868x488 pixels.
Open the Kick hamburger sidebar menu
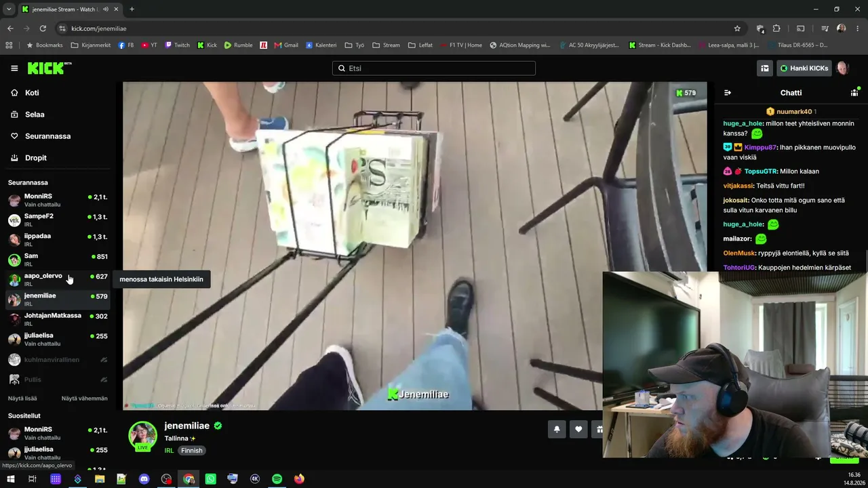pyautogui.click(x=14, y=68)
